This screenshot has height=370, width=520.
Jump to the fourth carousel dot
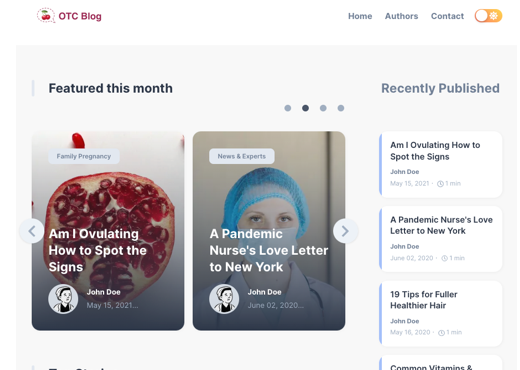[341, 108]
